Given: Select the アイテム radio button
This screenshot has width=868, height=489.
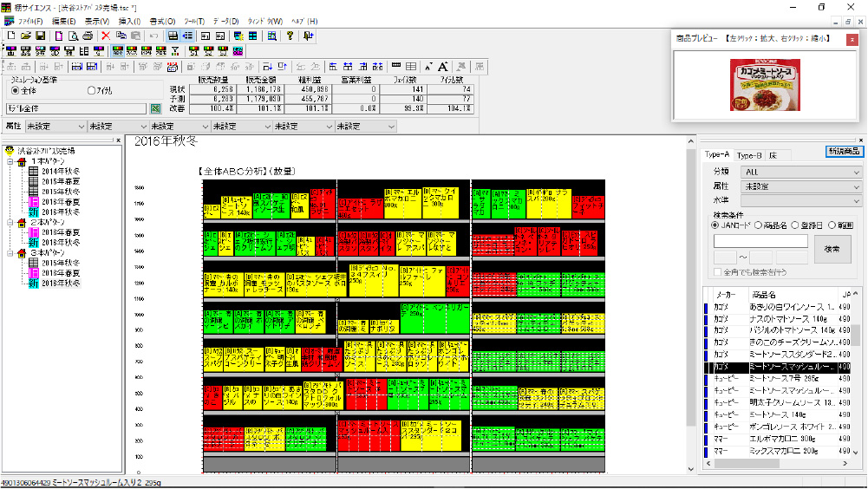Looking at the screenshot, I should [x=93, y=90].
